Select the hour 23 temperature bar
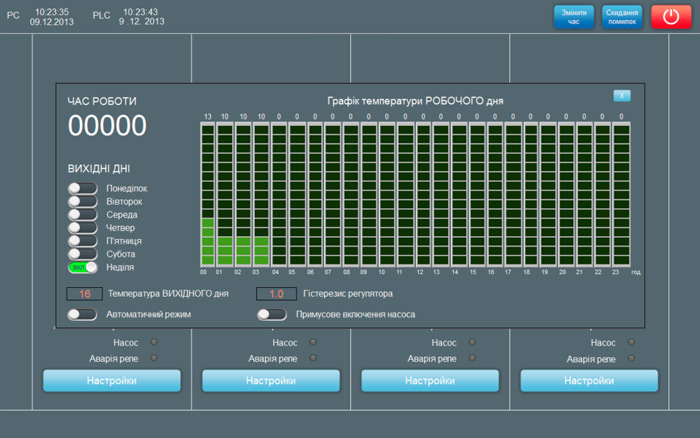The image size is (700, 438). tap(620, 194)
